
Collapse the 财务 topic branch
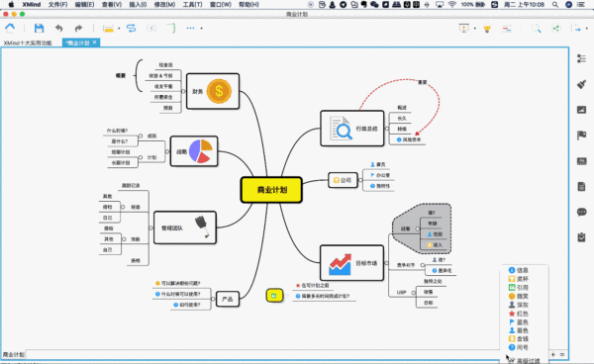[183, 91]
